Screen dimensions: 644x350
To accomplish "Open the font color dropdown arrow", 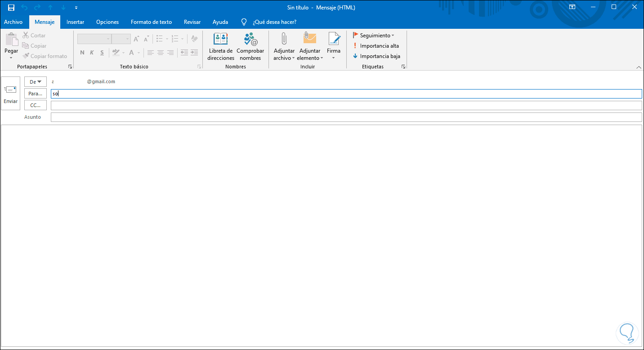I will point(139,53).
